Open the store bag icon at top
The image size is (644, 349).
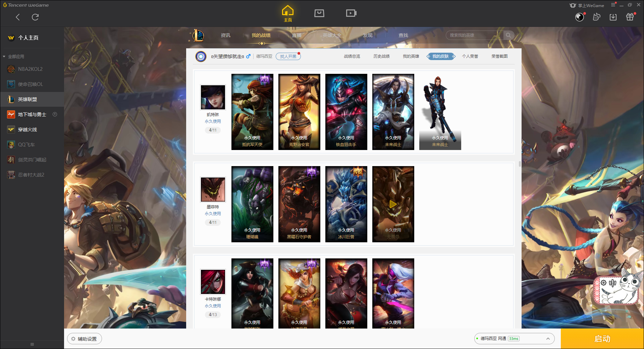319,13
